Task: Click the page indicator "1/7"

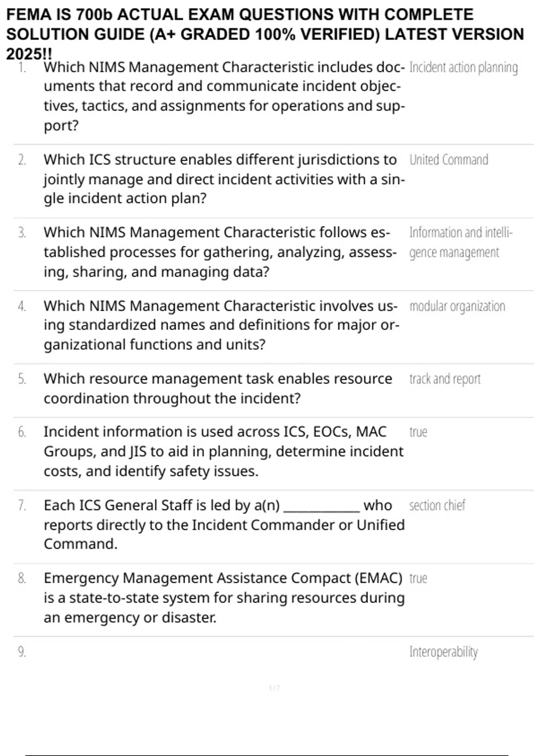Action: (274, 688)
